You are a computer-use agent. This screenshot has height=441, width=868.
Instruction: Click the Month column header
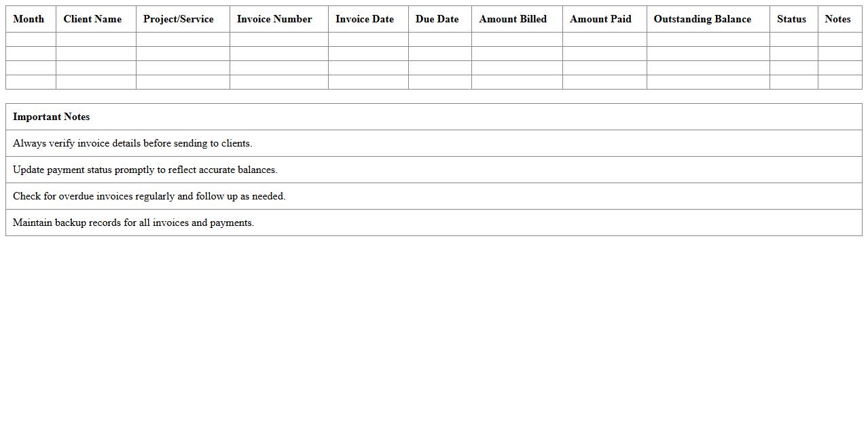tap(29, 19)
